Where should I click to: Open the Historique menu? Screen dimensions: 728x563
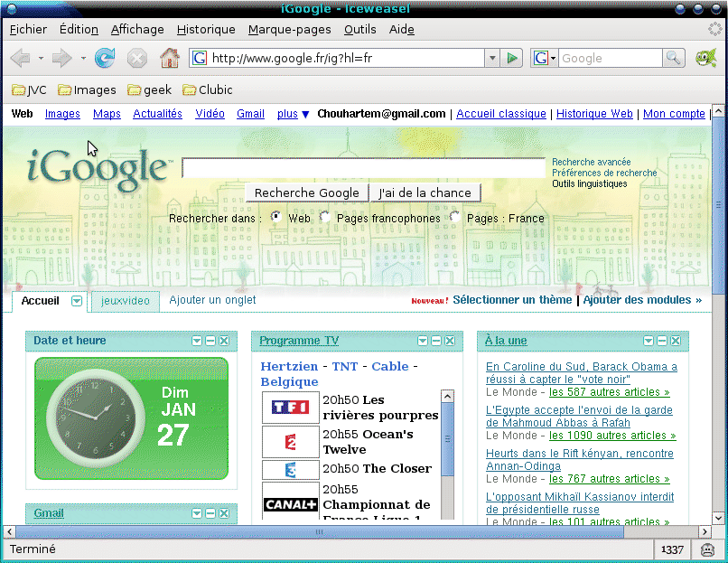click(x=206, y=29)
